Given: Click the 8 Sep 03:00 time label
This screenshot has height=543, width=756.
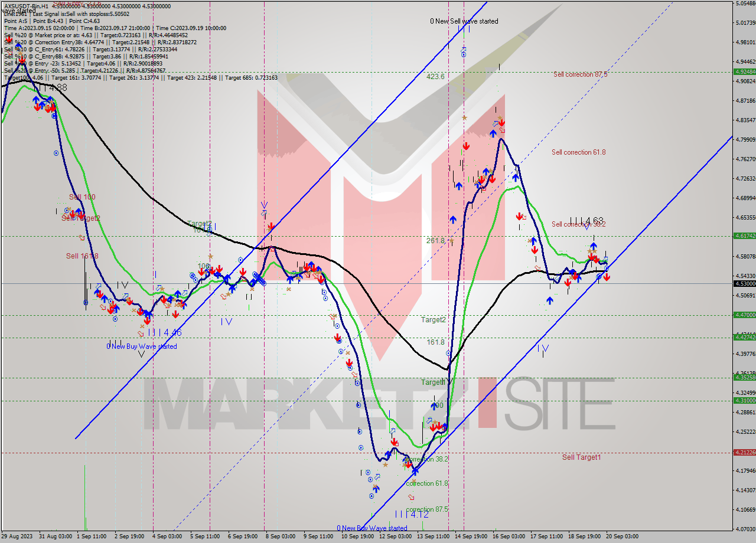Looking at the screenshot, I should coord(281,537).
